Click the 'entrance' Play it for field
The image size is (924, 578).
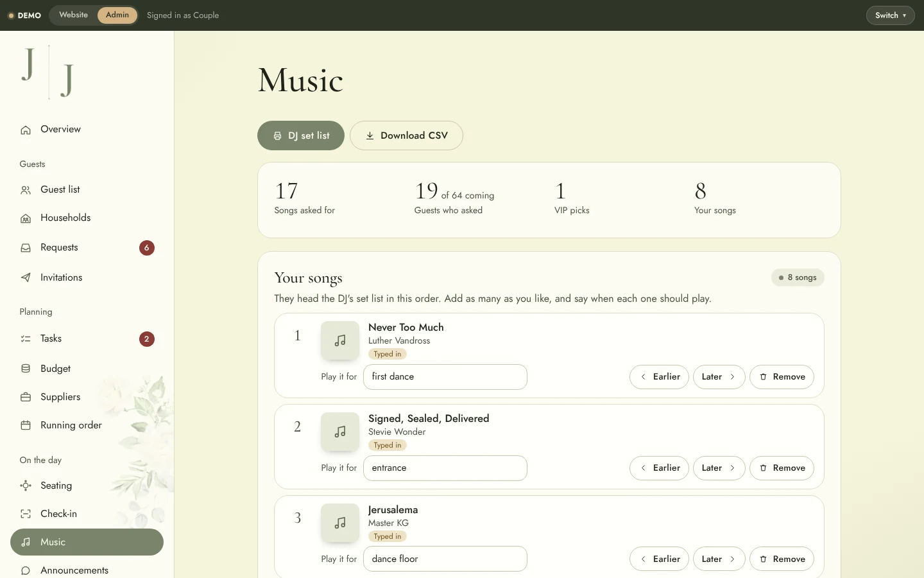click(445, 468)
